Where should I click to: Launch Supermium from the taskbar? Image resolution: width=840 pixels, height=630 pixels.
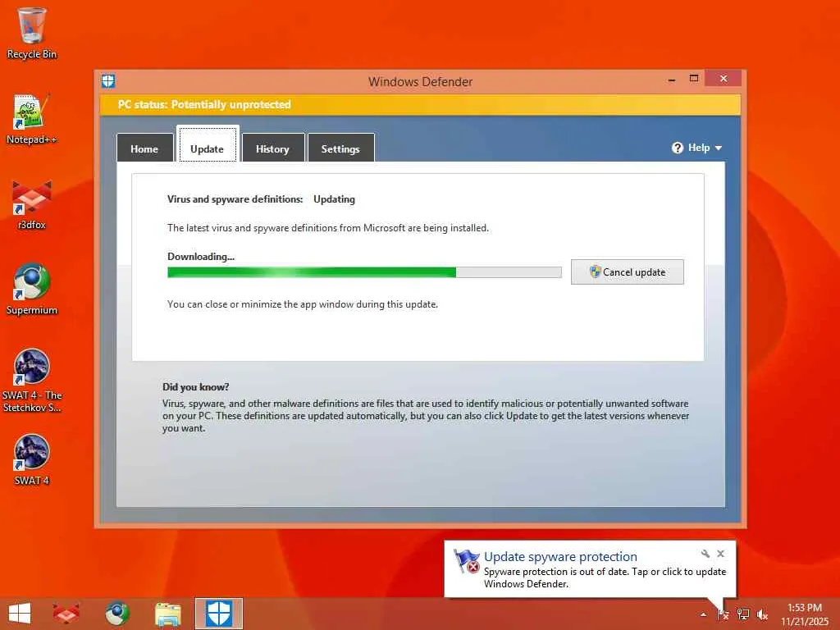[x=116, y=614]
